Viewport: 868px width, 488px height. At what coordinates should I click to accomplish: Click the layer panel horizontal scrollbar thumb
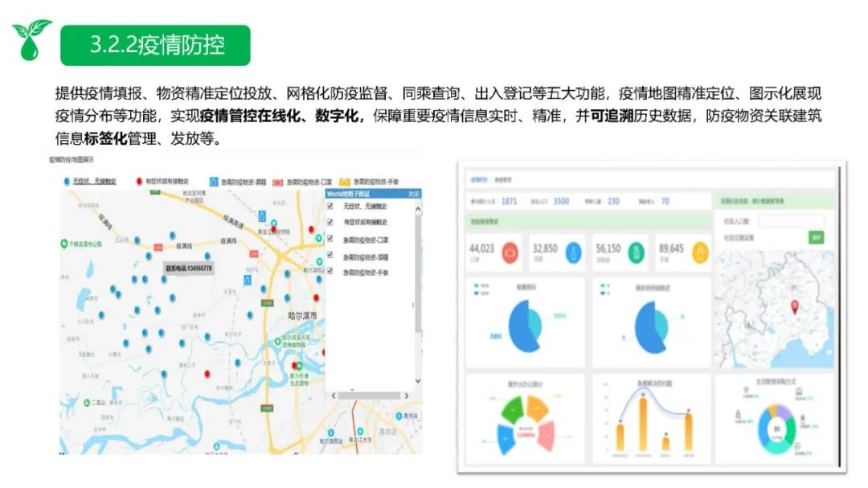(x=369, y=396)
